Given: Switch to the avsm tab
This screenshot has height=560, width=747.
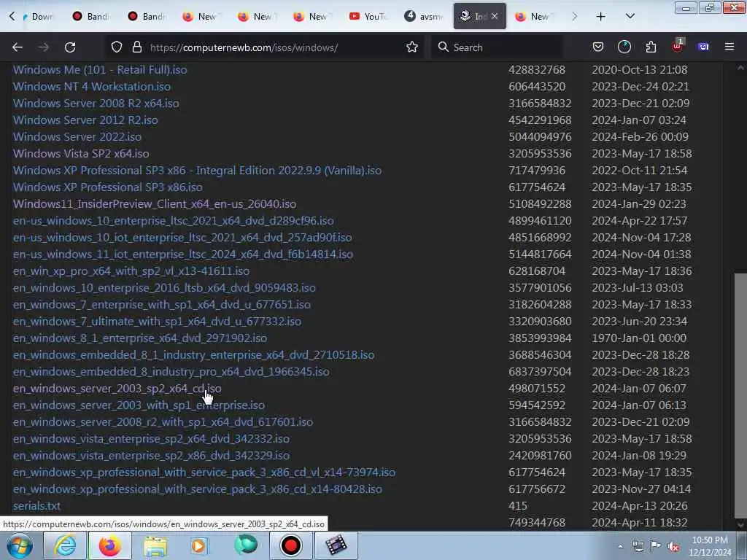Looking at the screenshot, I should [424, 17].
